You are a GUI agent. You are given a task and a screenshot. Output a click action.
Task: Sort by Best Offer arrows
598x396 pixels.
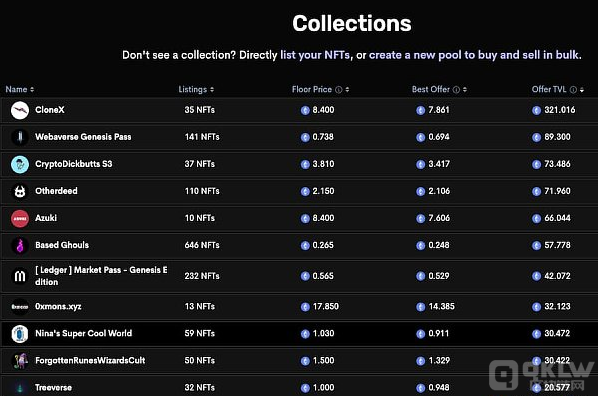pyautogui.click(x=465, y=90)
